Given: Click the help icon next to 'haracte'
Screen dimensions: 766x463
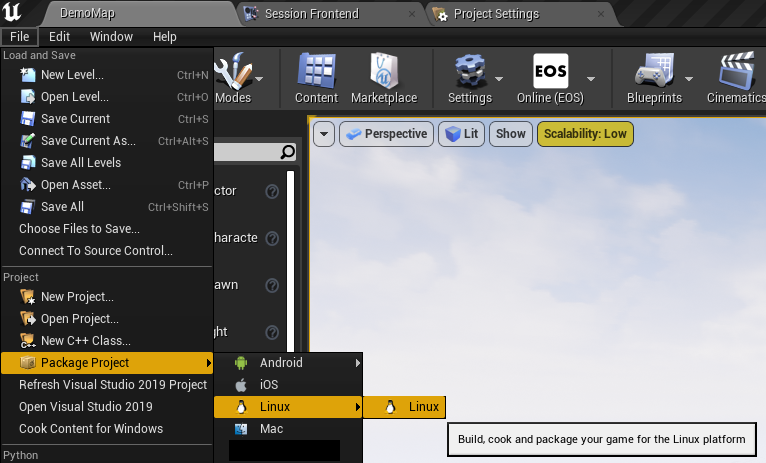Looking at the screenshot, I should pyautogui.click(x=272, y=238).
